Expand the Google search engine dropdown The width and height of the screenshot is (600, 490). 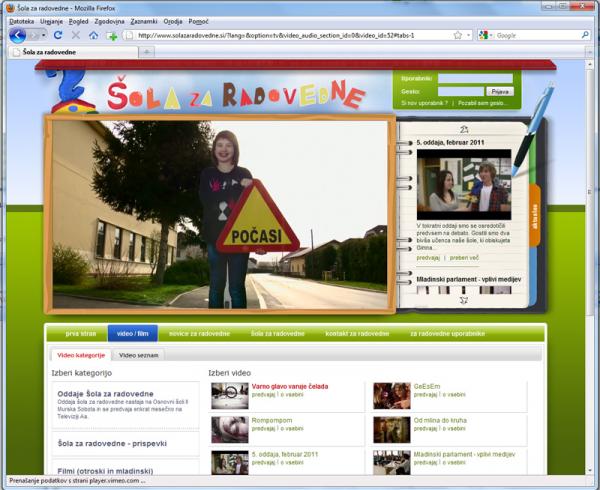point(488,35)
